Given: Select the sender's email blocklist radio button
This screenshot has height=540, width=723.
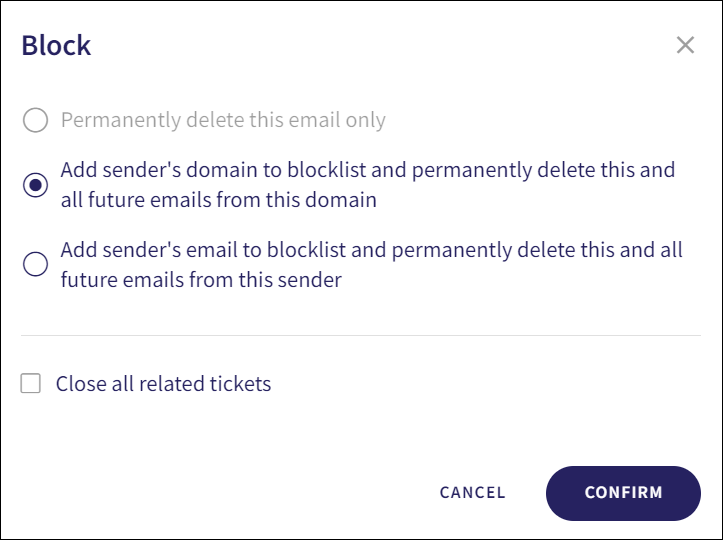Looking at the screenshot, I should [x=35, y=265].
